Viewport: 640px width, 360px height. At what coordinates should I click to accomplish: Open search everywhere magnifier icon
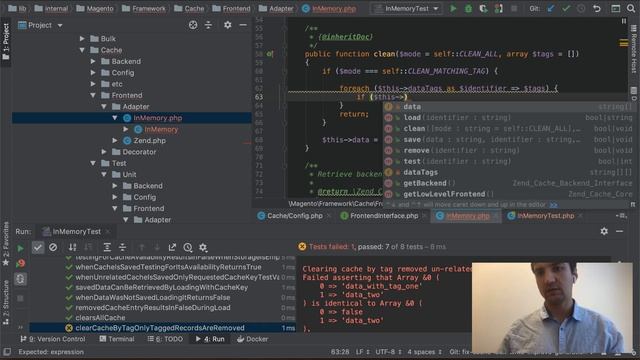tap(631, 8)
